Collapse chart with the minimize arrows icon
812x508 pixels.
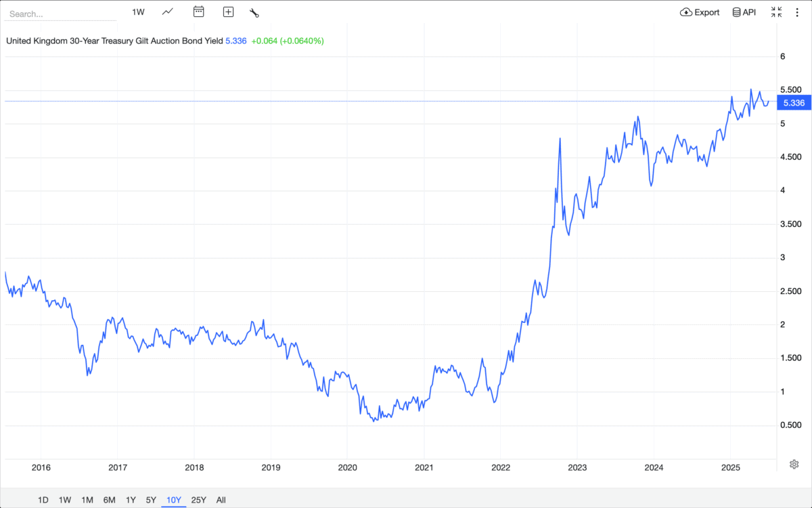click(776, 12)
